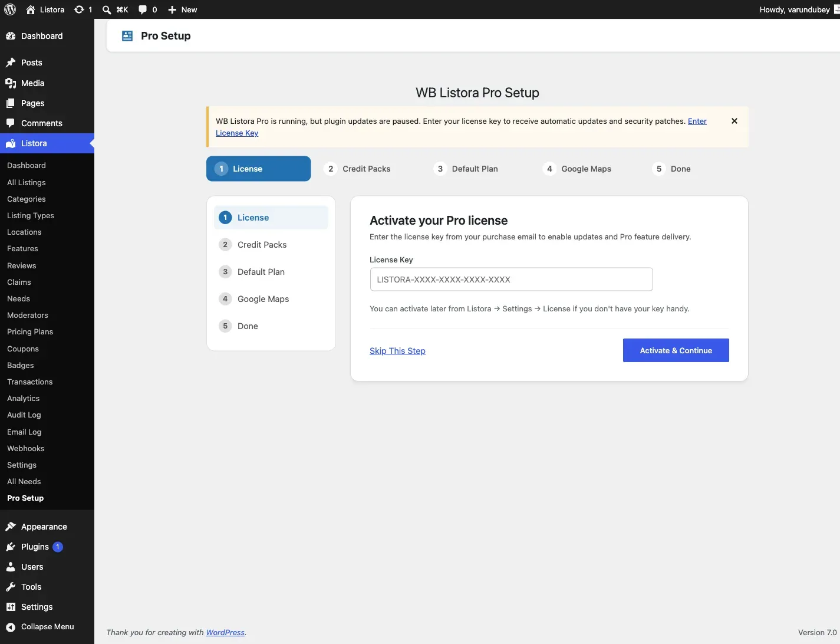Image resolution: width=840 pixels, height=644 pixels.
Task: Go to Credit Packs step tab
Action: pyautogui.click(x=358, y=169)
